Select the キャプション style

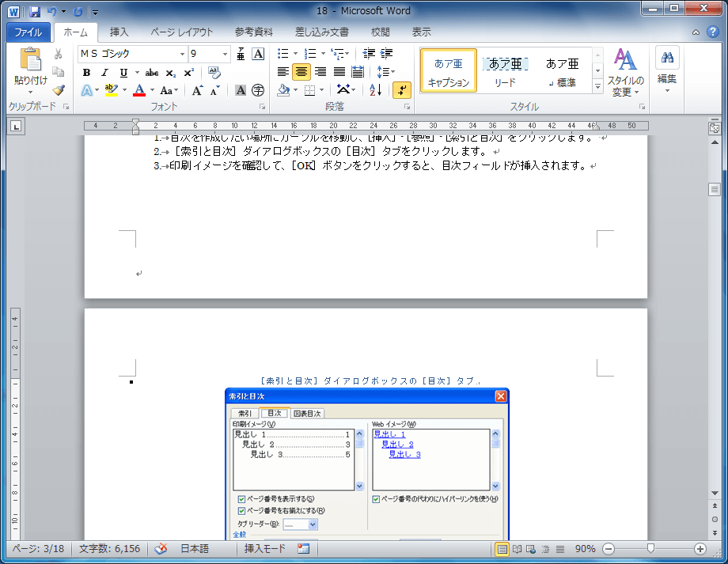click(449, 72)
